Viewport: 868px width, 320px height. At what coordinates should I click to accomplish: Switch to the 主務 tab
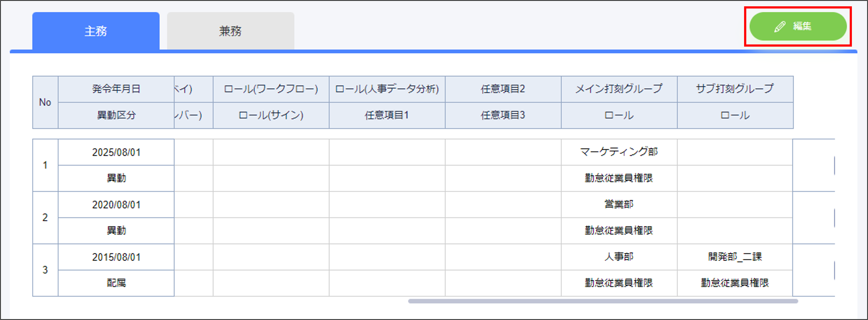tap(96, 31)
